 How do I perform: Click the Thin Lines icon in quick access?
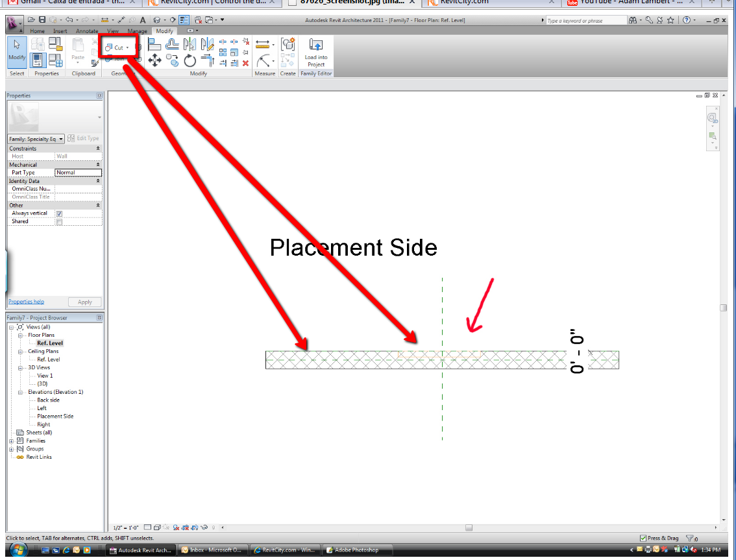(x=184, y=19)
